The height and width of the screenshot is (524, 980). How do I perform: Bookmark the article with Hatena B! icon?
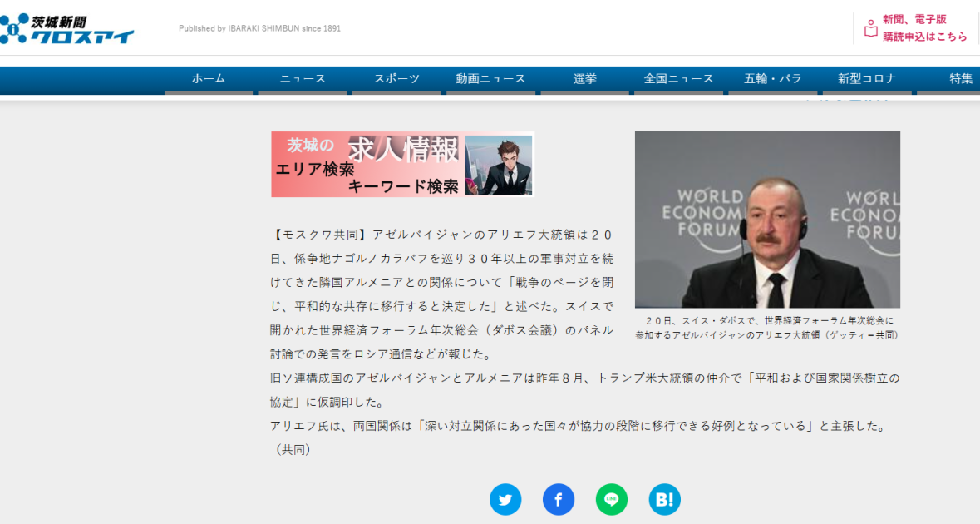coord(665,499)
